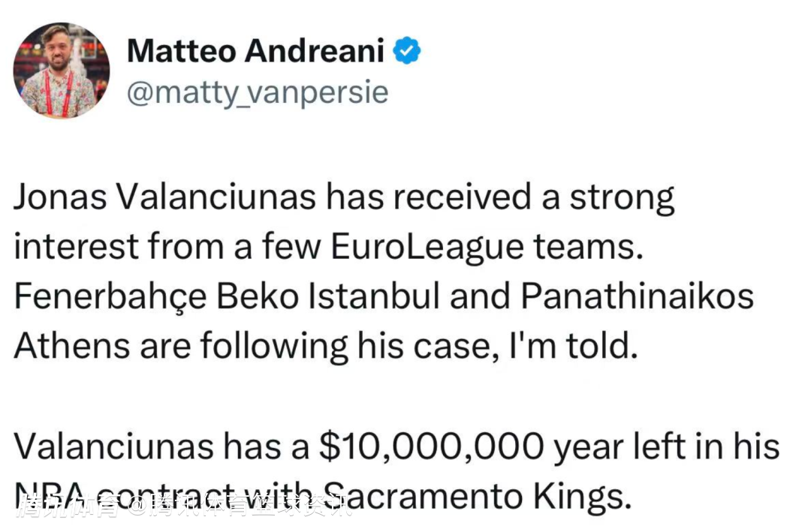Open the @matty_vanpersie handle link
Viewport: 811px width, 532px height.
click(x=258, y=92)
